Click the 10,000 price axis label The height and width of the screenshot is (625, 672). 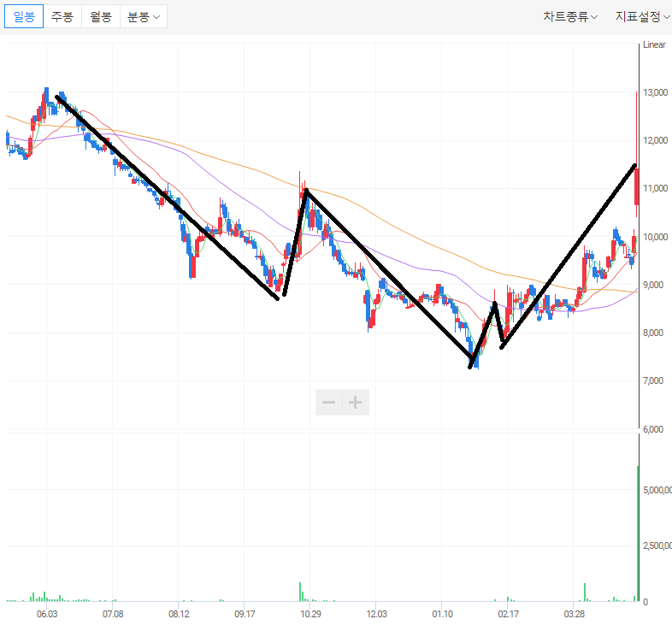point(655,237)
